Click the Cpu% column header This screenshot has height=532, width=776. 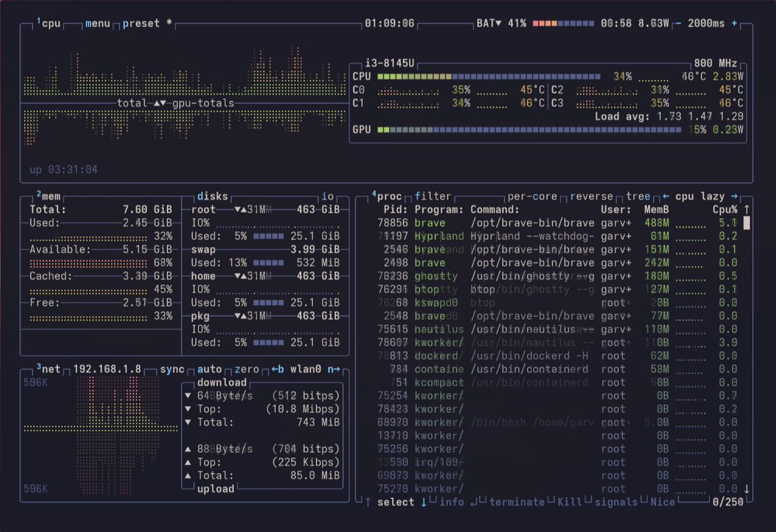click(725, 209)
